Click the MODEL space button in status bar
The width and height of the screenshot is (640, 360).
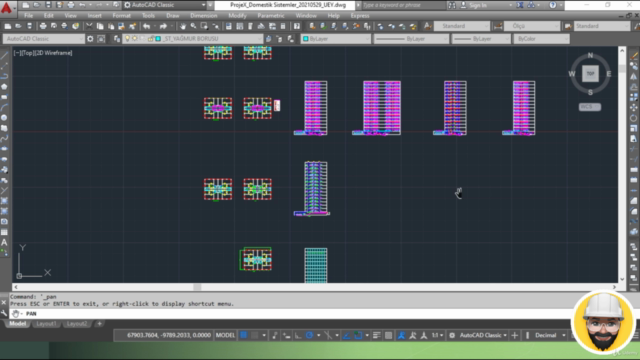pos(225,335)
